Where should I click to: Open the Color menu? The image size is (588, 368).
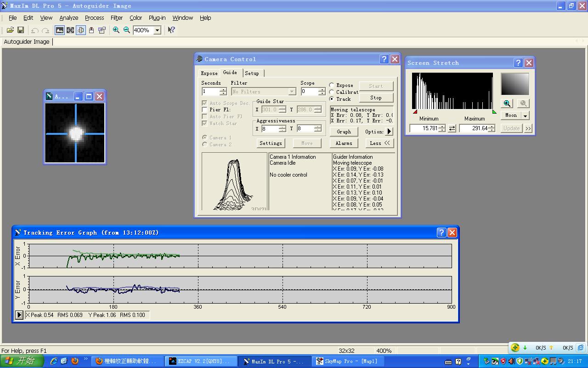[136, 17]
